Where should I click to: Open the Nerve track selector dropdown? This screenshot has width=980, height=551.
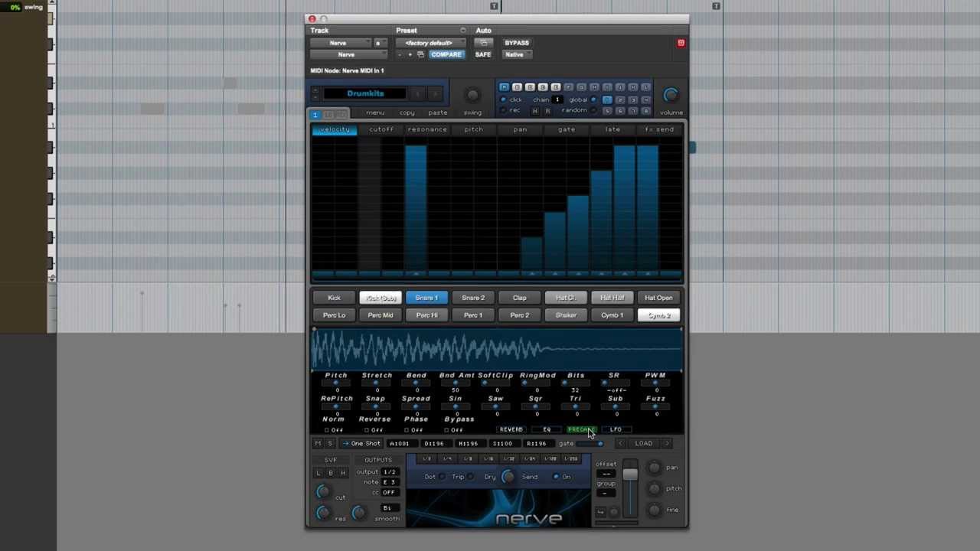point(340,43)
